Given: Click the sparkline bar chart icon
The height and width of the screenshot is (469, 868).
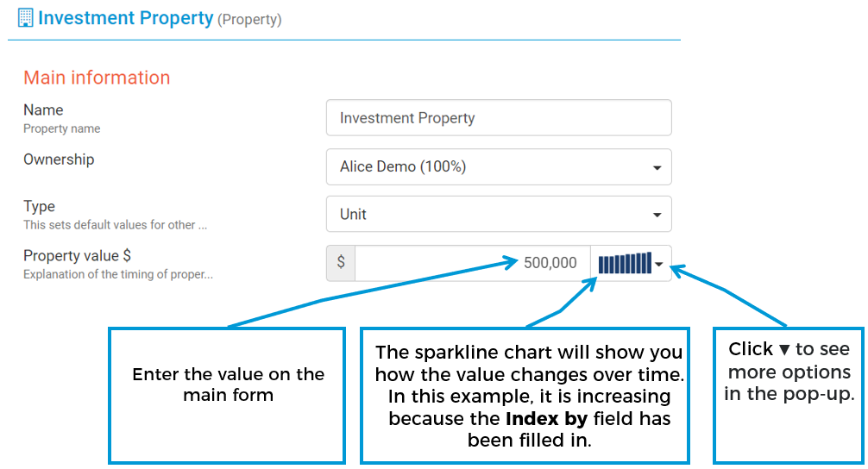Looking at the screenshot, I should tap(625, 264).
